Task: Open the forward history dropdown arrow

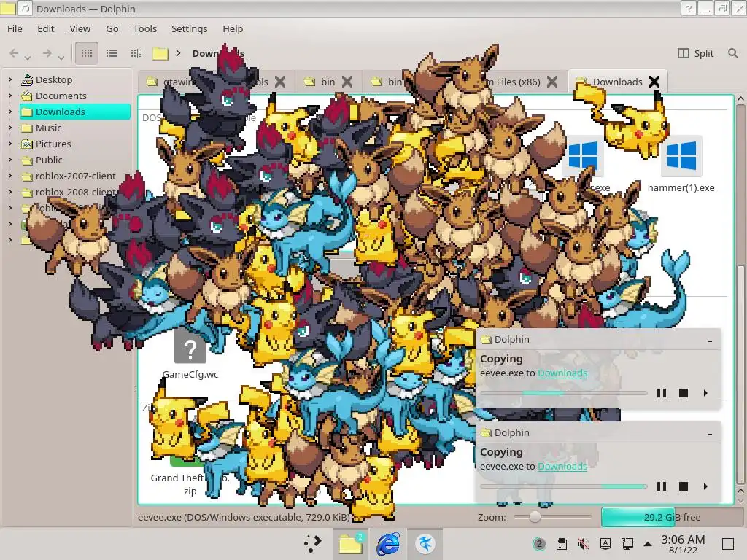Action: pyautogui.click(x=61, y=58)
